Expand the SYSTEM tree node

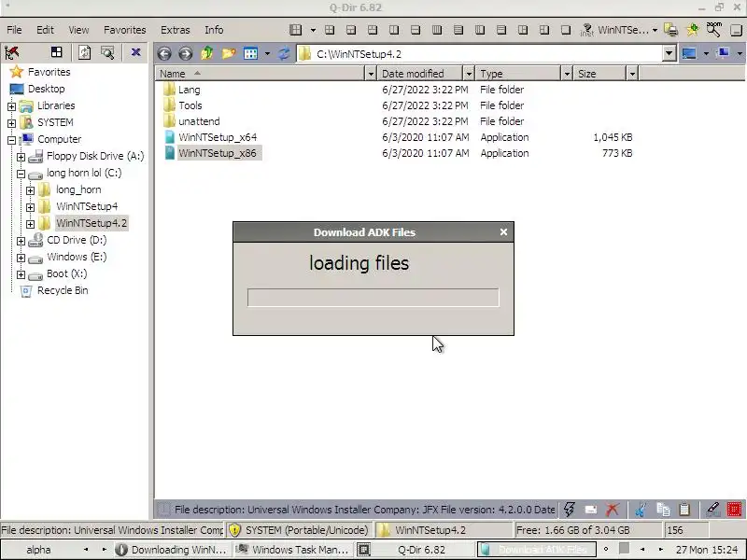(11, 123)
